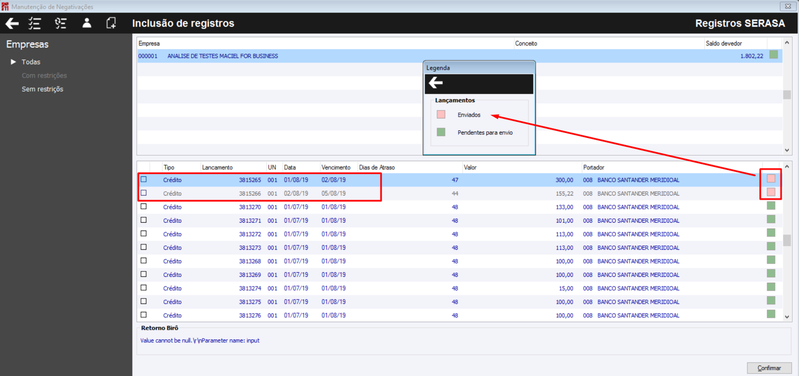Tick the checkbox for entry 3815265
Screen dimensions: 800x376
[143, 180]
